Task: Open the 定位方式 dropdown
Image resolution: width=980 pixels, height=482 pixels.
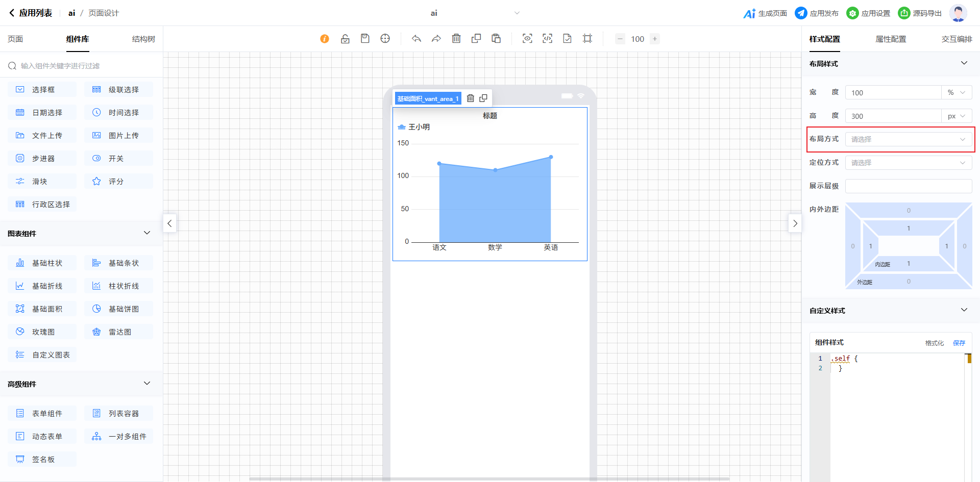Action: pos(908,163)
